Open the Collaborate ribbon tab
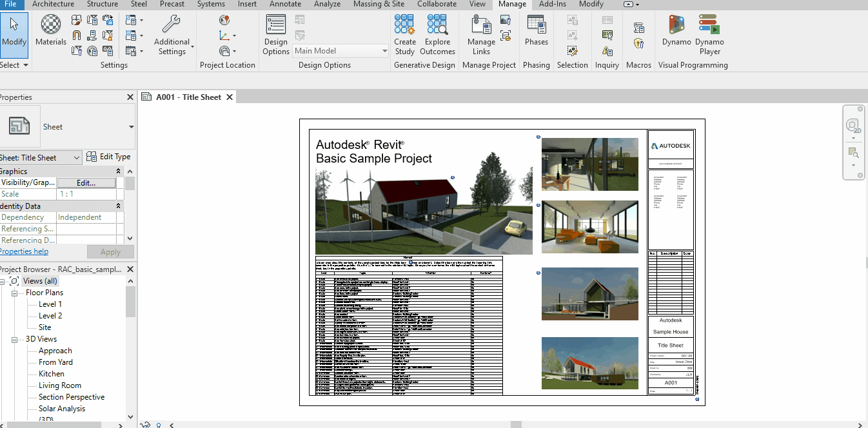This screenshot has height=428, width=868. pyautogui.click(x=437, y=4)
